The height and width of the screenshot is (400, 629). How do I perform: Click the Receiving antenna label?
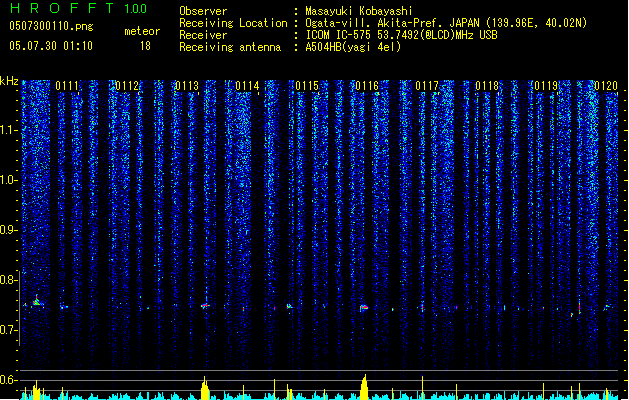pos(230,47)
